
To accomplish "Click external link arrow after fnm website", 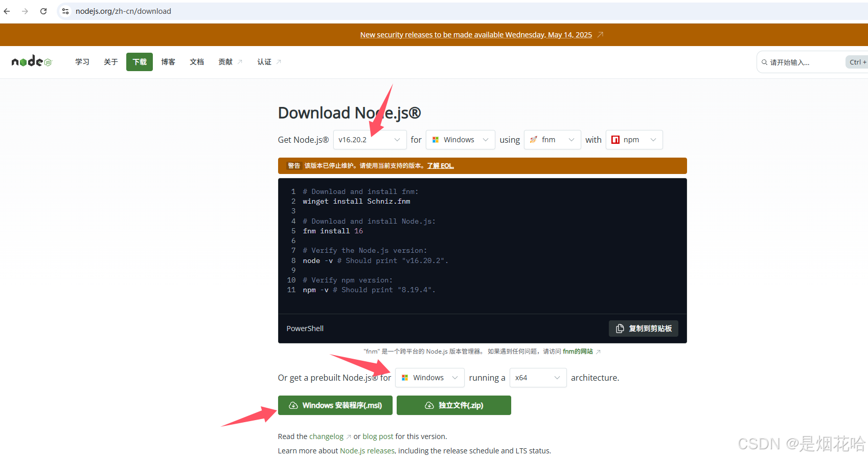I will tap(598, 352).
